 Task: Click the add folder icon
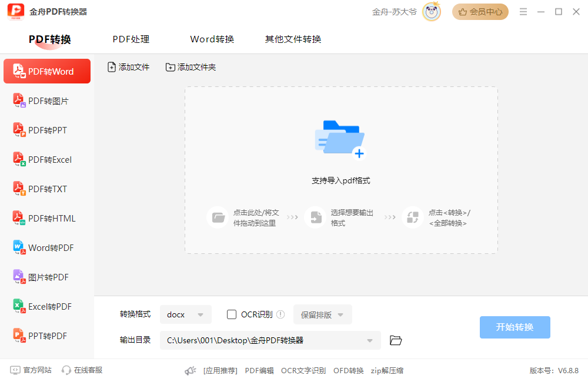[171, 68]
